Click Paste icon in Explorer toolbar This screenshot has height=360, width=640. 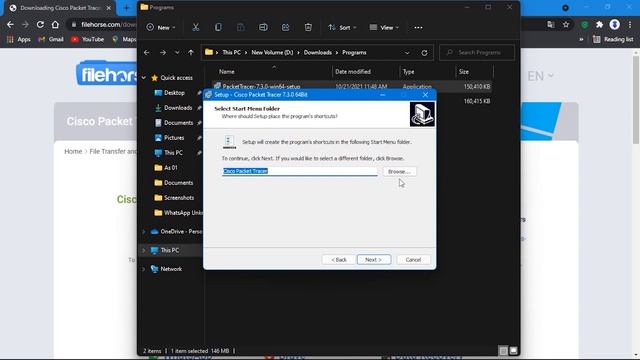point(241,27)
